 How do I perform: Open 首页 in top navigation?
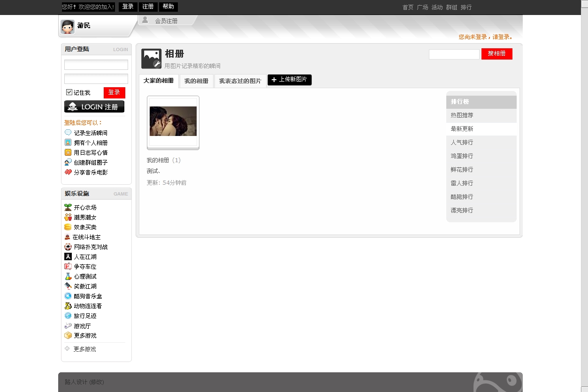click(408, 8)
